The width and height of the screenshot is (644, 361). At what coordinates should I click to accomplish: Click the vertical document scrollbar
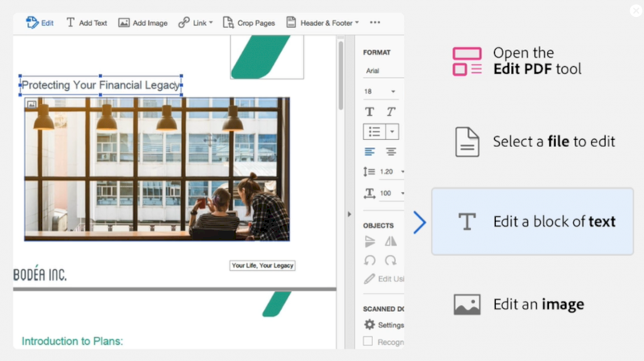341,76
